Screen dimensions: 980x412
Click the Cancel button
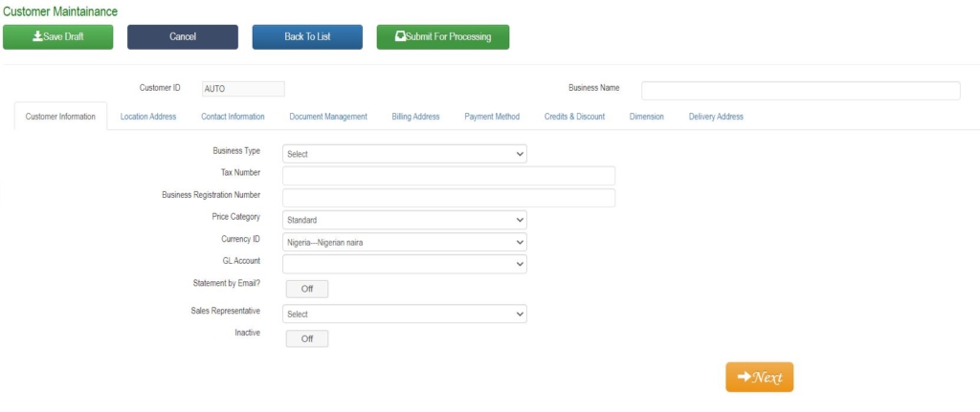(183, 37)
